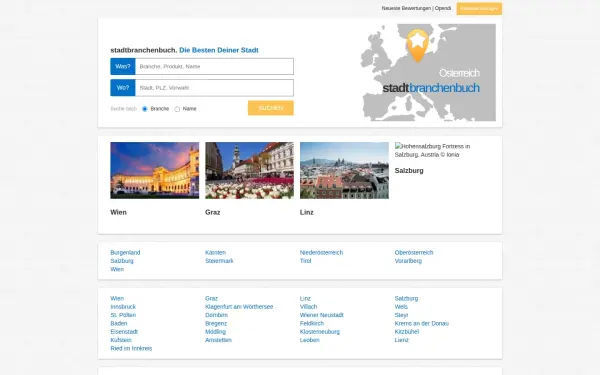
Task: Open Baden city link
Action: click(119, 324)
